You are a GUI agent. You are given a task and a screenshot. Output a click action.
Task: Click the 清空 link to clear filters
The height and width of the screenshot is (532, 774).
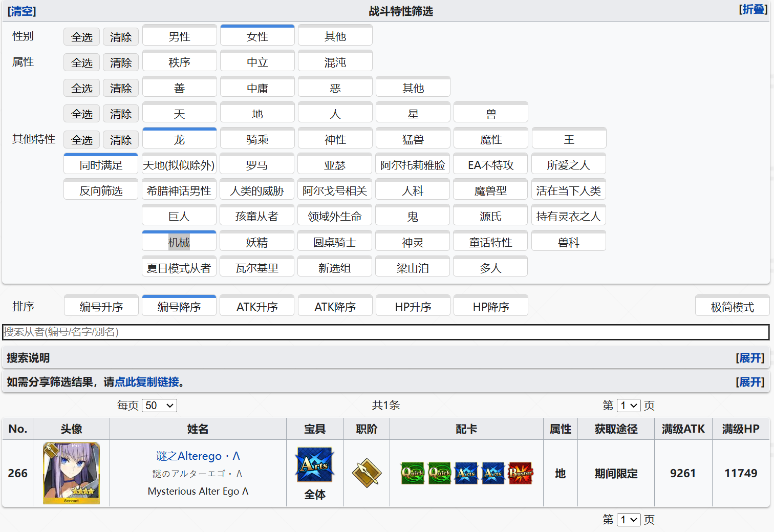pyautogui.click(x=21, y=10)
